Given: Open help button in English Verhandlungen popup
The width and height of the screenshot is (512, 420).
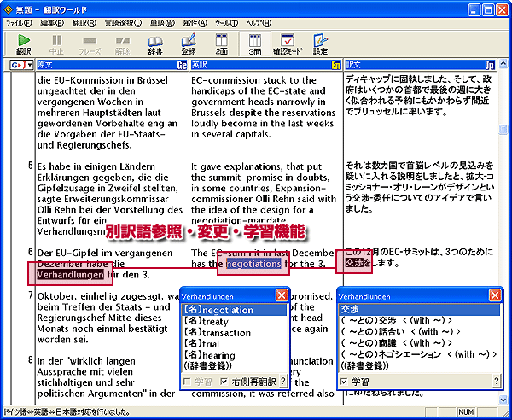Looking at the screenshot, I should [x=283, y=381].
